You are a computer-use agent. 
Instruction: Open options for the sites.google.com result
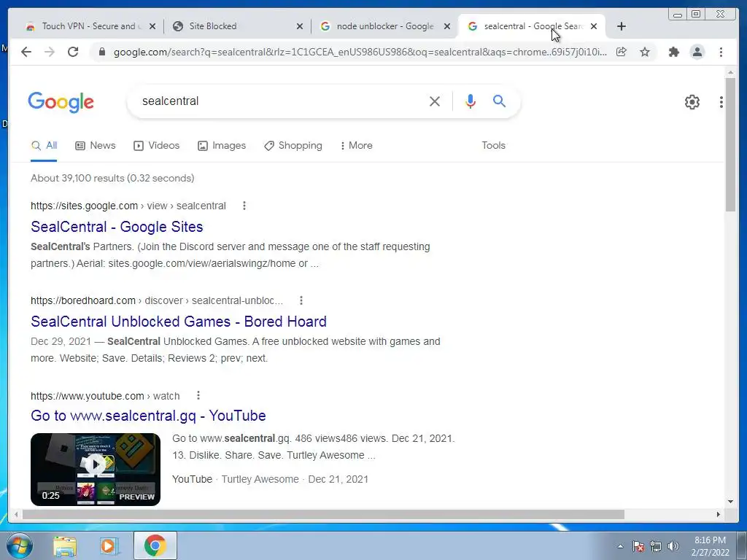(x=244, y=206)
